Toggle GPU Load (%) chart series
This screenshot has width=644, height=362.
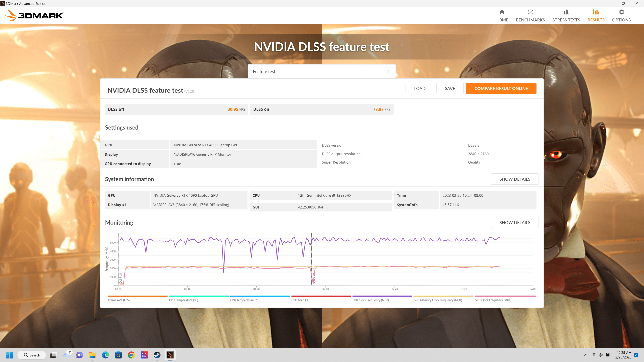pyautogui.click(x=300, y=300)
